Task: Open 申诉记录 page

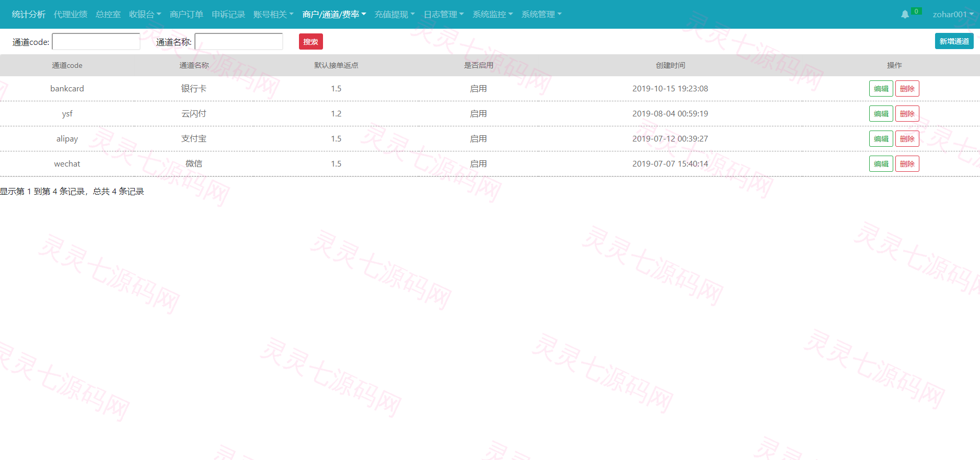Action: tap(228, 15)
